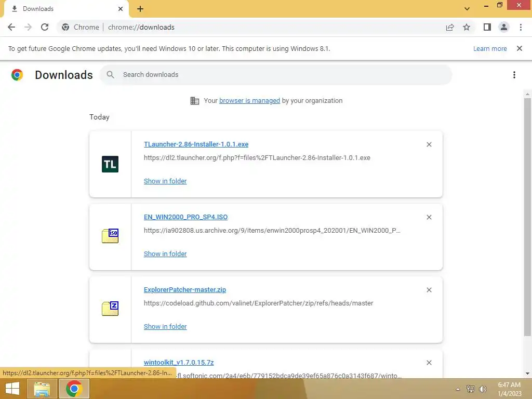The height and width of the screenshot is (399, 532).
Task: Click the Chrome logo beside Downloads
Action: tap(17, 75)
